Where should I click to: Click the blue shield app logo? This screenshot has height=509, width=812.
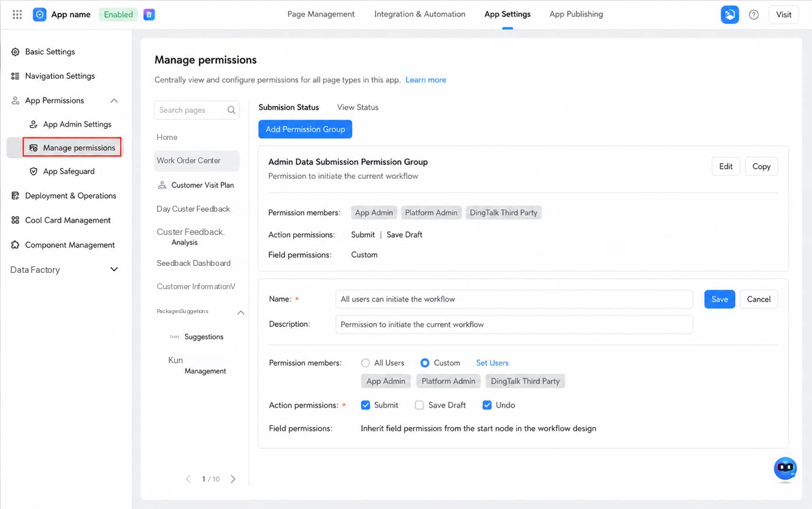(x=40, y=15)
